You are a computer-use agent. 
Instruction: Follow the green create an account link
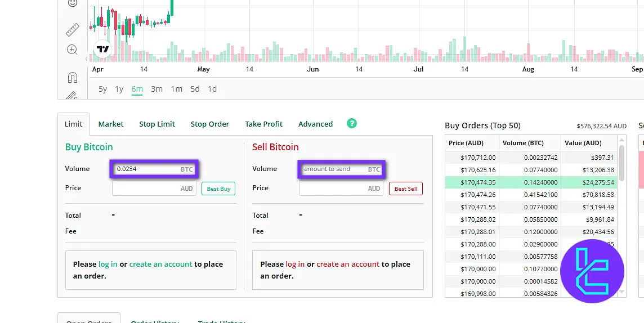160,264
